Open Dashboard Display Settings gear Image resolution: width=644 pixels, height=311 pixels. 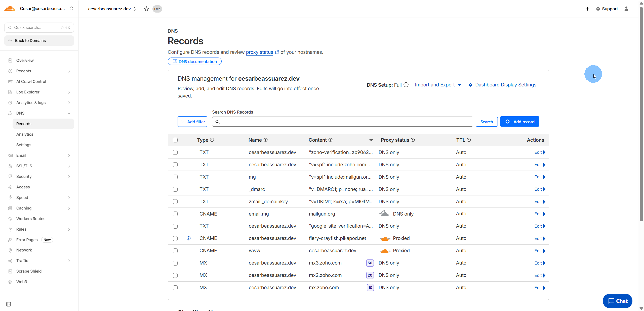[x=470, y=85]
